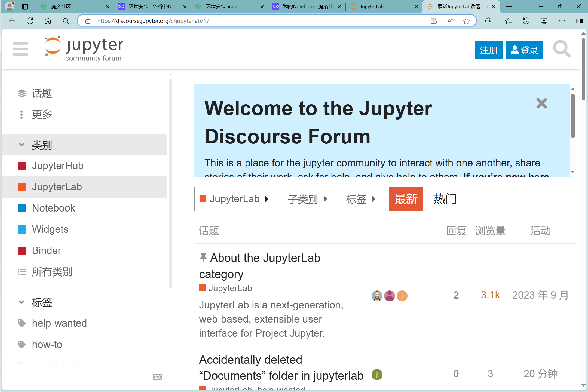The height and width of the screenshot is (392, 588).
Task: Click the 注册 sign up button
Action: 489,50
